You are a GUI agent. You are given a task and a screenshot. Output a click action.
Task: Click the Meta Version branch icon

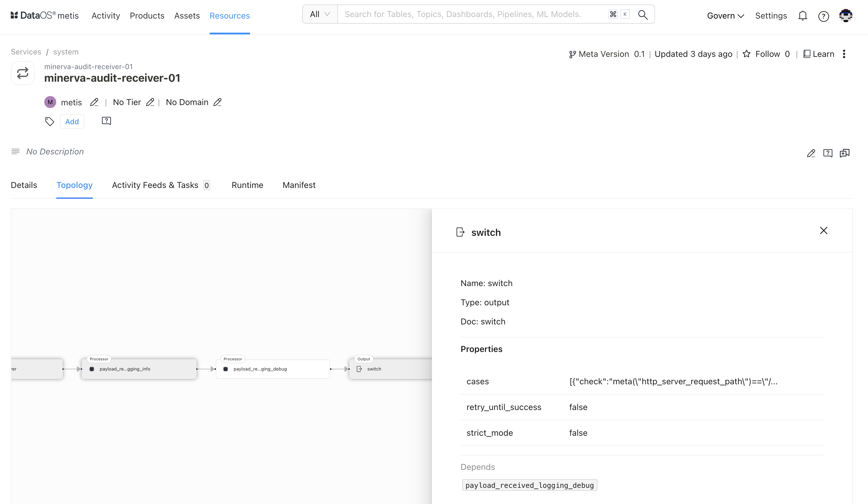[572, 54]
